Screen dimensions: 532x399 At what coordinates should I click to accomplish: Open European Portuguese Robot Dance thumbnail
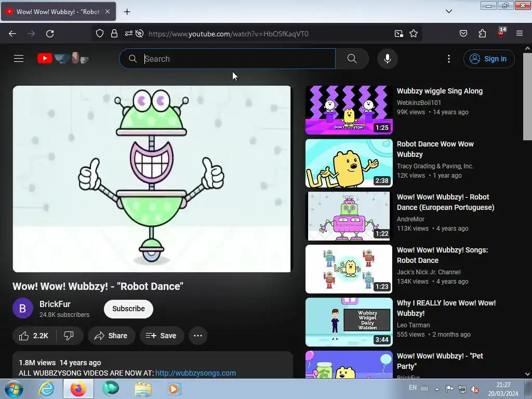click(349, 216)
